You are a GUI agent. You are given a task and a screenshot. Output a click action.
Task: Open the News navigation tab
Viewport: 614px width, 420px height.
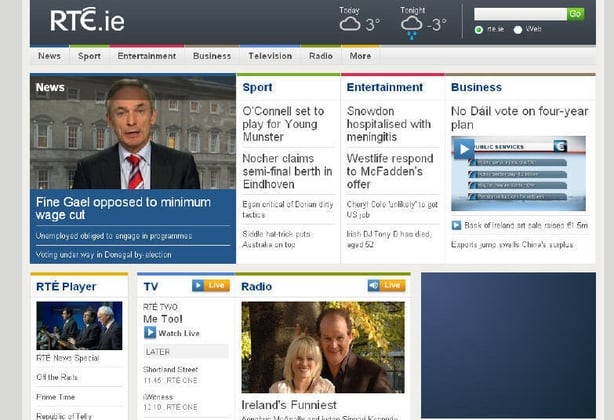pyautogui.click(x=49, y=56)
